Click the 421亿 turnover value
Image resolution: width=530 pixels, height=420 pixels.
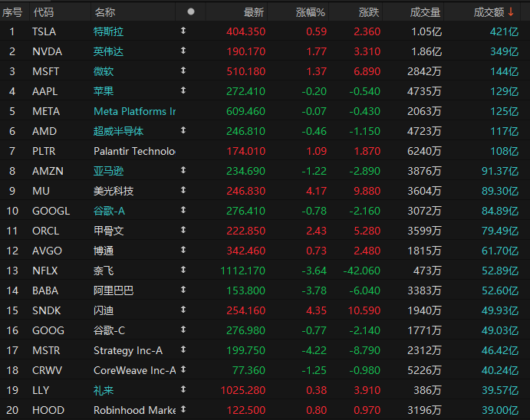tap(504, 31)
